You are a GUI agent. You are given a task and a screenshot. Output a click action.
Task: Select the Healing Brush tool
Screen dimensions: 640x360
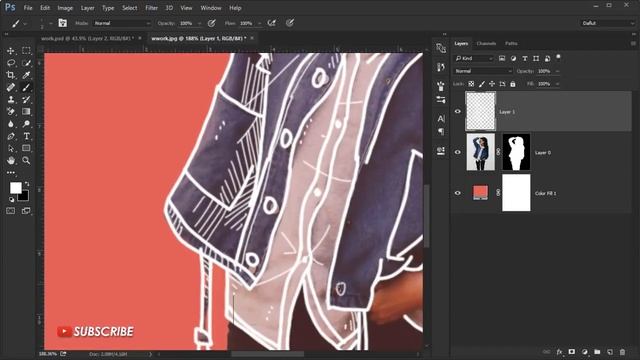pyautogui.click(x=11, y=87)
